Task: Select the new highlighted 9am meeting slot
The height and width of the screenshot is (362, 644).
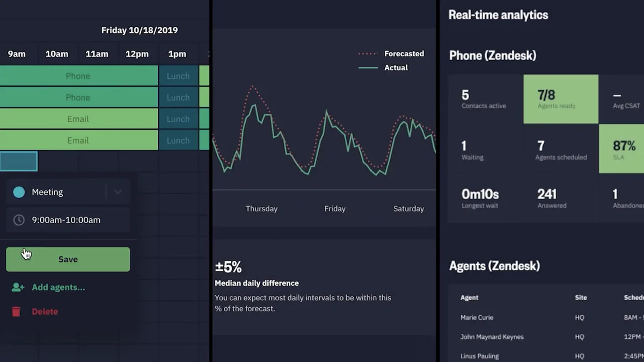Action: (x=18, y=161)
